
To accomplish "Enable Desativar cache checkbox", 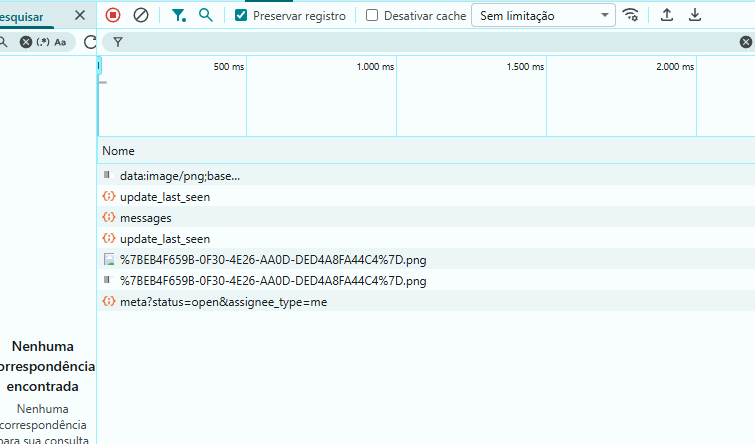I will coord(372,15).
